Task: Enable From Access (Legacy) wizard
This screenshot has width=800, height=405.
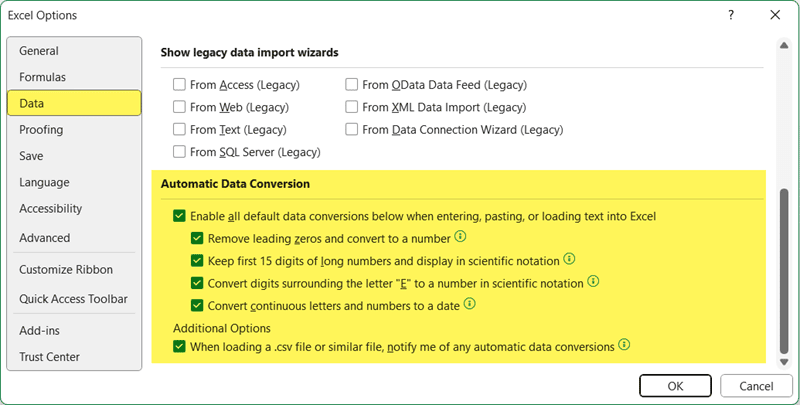Action: [x=179, y=85]
